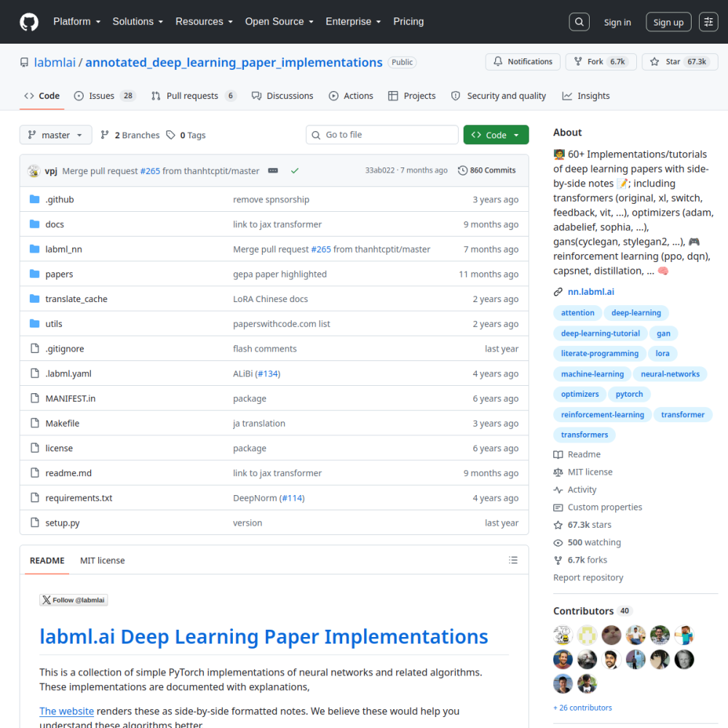The height and width of the screenshot is (728, 728).
Task: Select the pytorch topic tag
Action: point(629,394)
